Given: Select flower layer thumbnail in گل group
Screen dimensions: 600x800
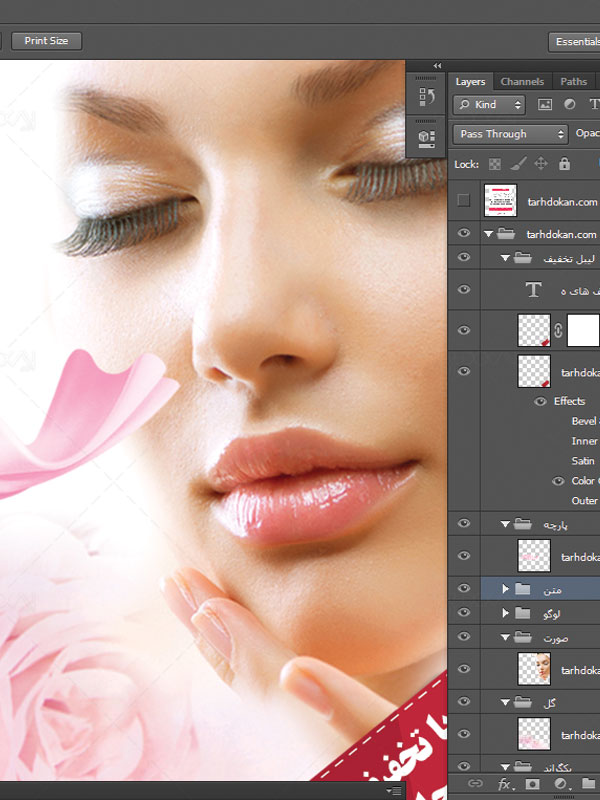Looking at the screenshot, I should pyautogui.click(x=534, y=734).
